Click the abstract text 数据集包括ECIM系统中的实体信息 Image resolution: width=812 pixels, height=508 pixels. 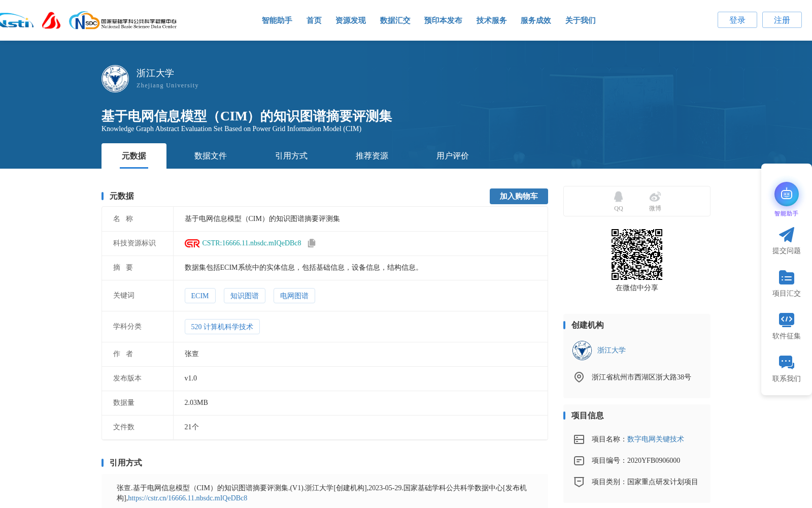[303, 268]
